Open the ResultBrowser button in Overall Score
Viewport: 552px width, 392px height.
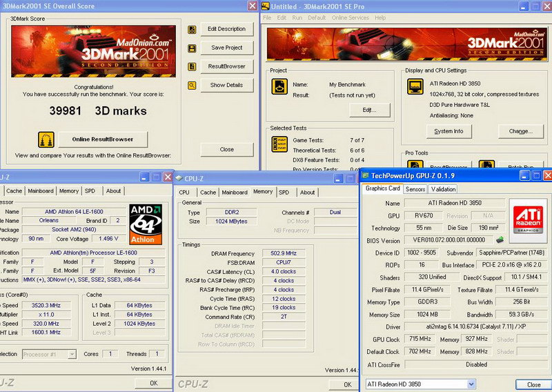[x=227, y=66]
